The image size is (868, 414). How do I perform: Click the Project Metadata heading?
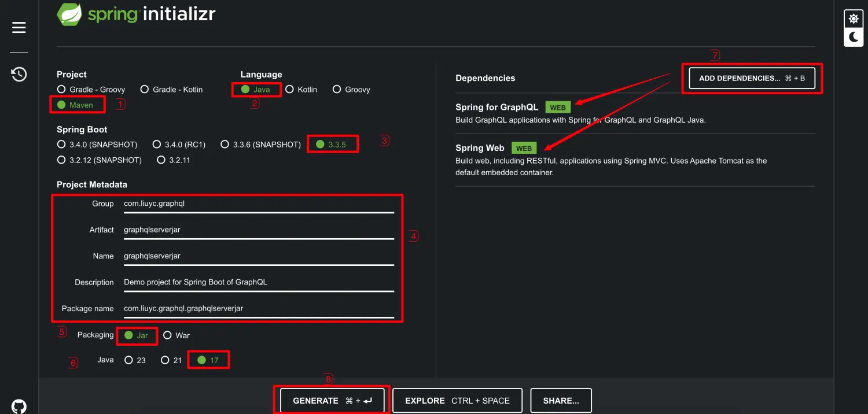(91, 184)
